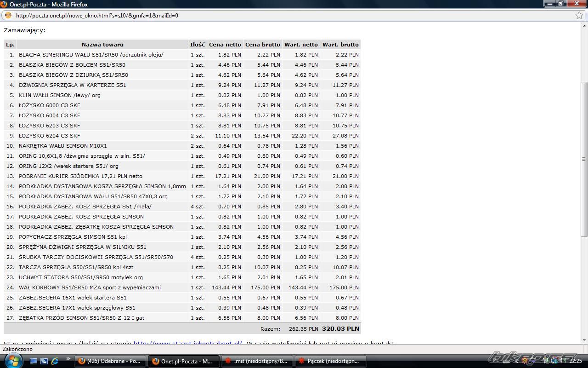Click scrollbar up arrow at top right
Screen dimensions: 588x368
(x=584, y=26)
